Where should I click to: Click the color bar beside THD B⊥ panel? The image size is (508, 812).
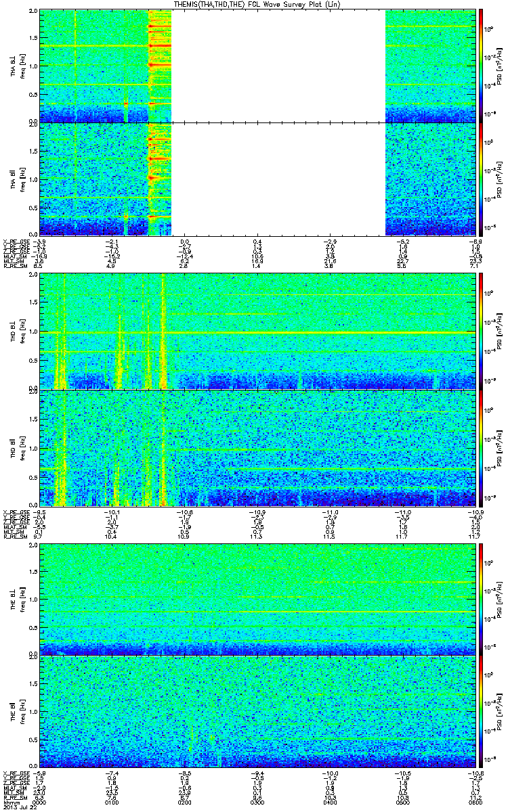pyautogui.click(x=481, y=331)
